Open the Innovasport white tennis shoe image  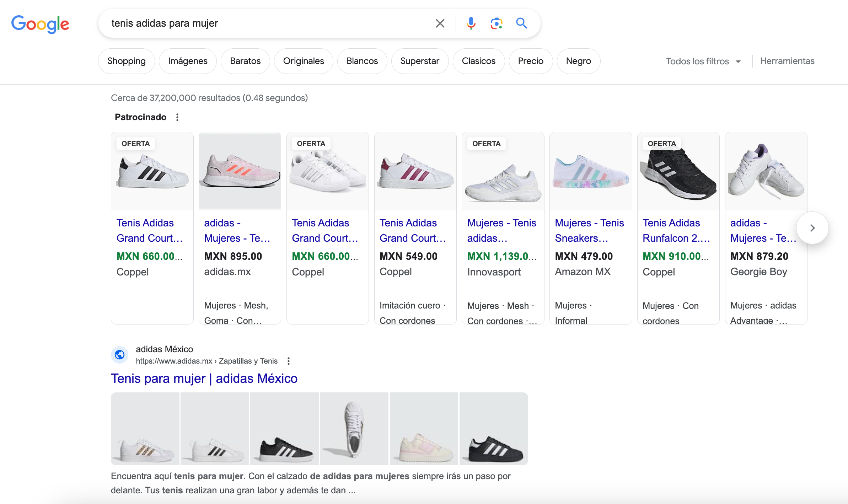tap(503, 172)
